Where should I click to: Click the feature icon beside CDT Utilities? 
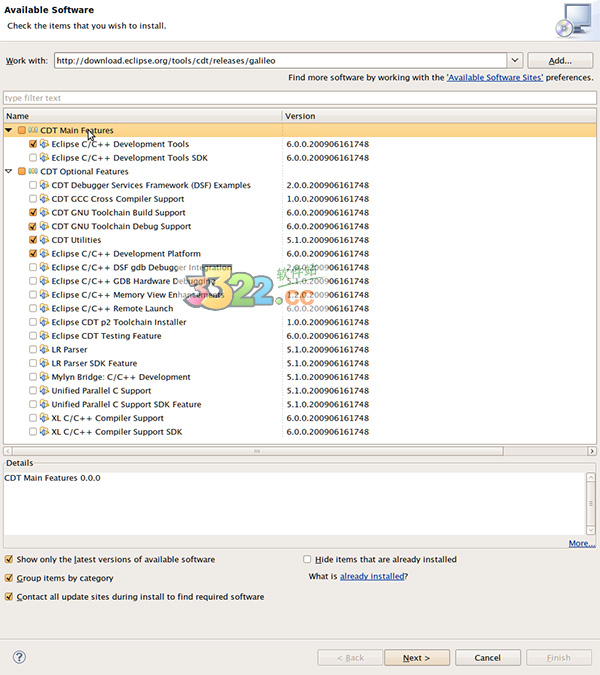pos(44,240)
